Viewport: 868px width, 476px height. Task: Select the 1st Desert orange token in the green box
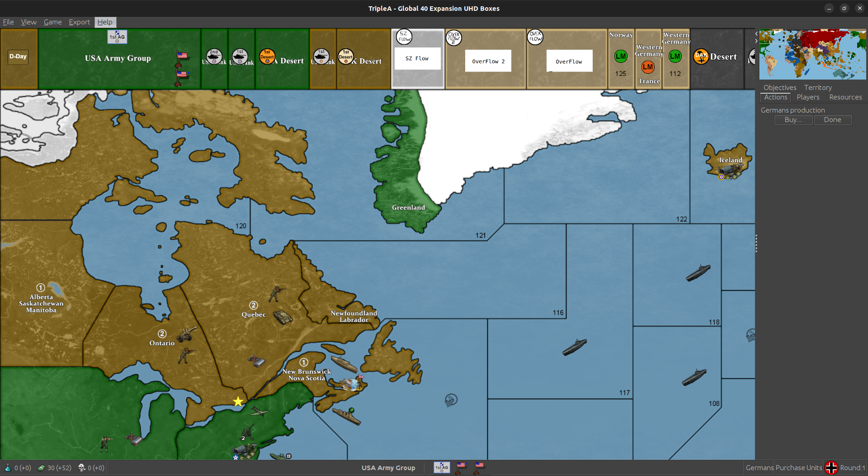tap(267, 57)
